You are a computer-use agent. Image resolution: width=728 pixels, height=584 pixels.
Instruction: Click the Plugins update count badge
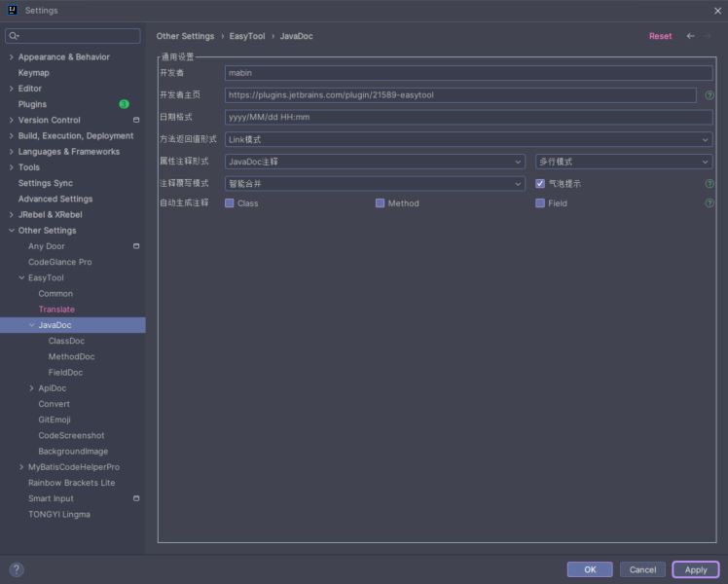click(x=124, y=104)
